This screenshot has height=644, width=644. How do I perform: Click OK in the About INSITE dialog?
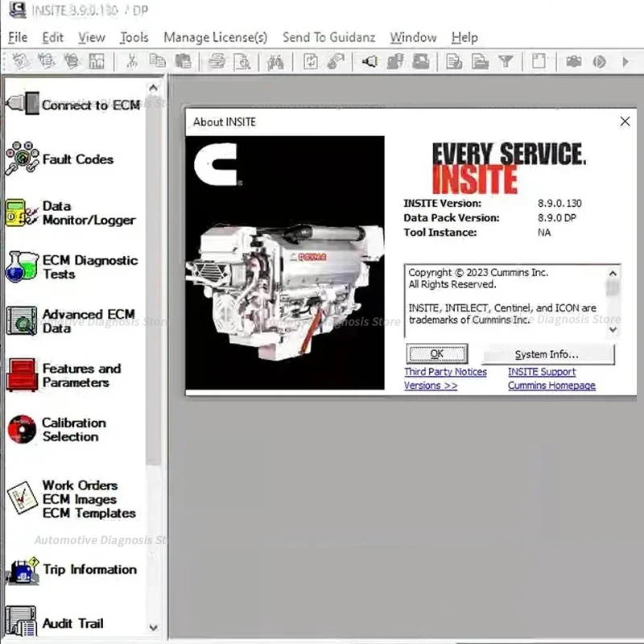pyautogui.click(x=437, y=353)
